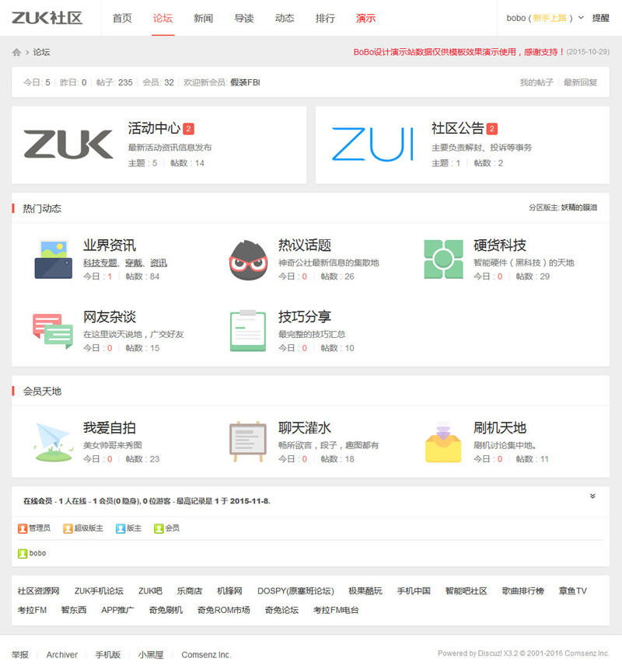Click the 网友杂谈 chat bubbles icon
Screen dimensions: 622x672
(53, 331)
